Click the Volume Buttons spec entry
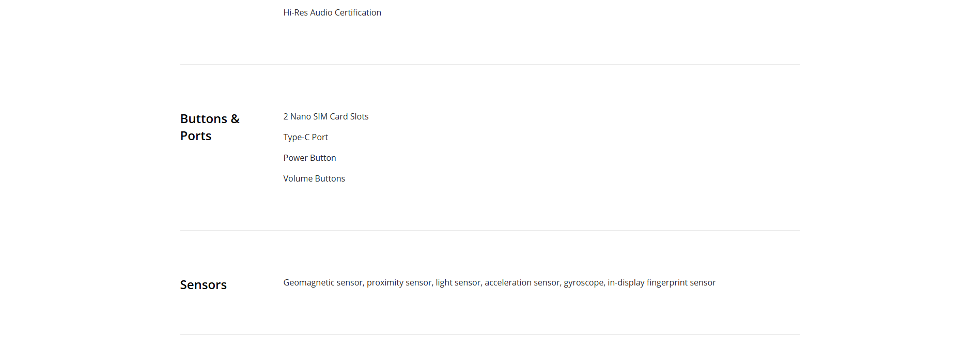The height and width of the screenshot is (361, 980). point(314,178)
